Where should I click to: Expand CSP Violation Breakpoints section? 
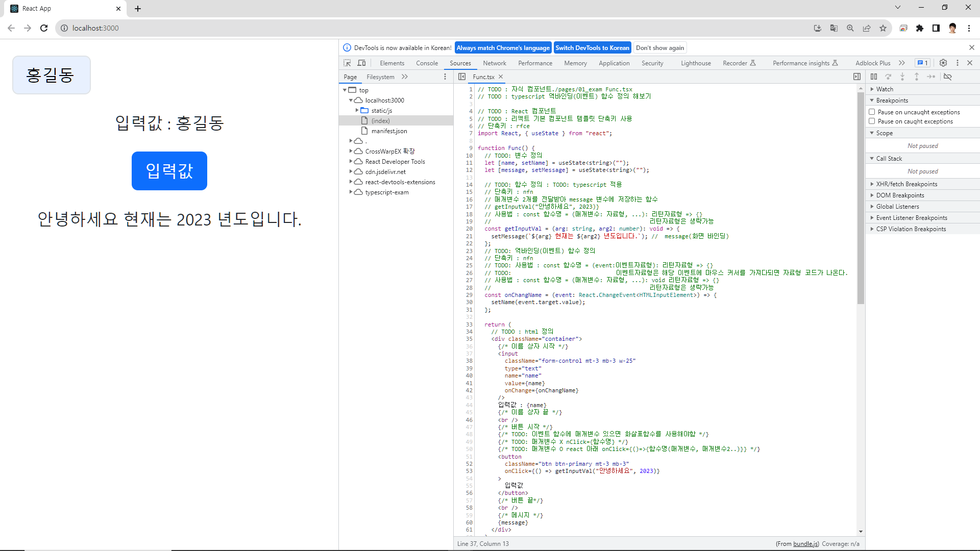(922, 229)
